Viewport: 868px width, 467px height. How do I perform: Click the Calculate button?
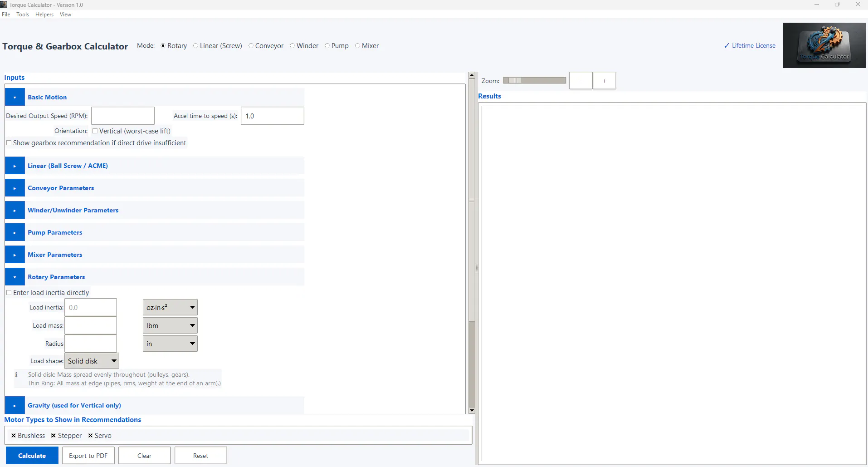pyautogui.click(x=32, y=456)
